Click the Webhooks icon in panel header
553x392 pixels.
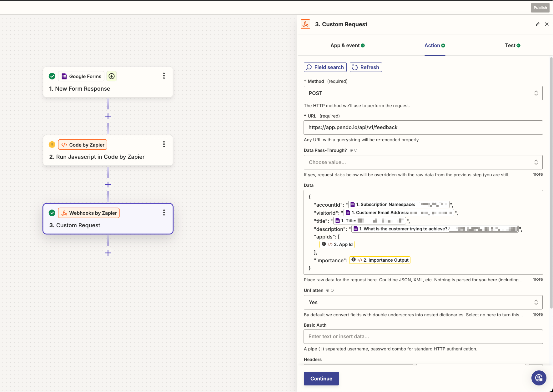click(x=305, y=24)
